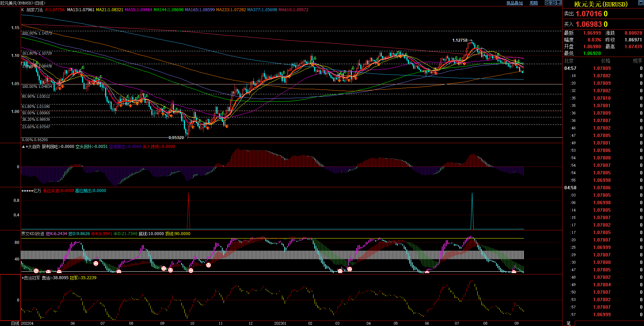Click the 界文KDJ改进 indicator title

coord(33,234)
